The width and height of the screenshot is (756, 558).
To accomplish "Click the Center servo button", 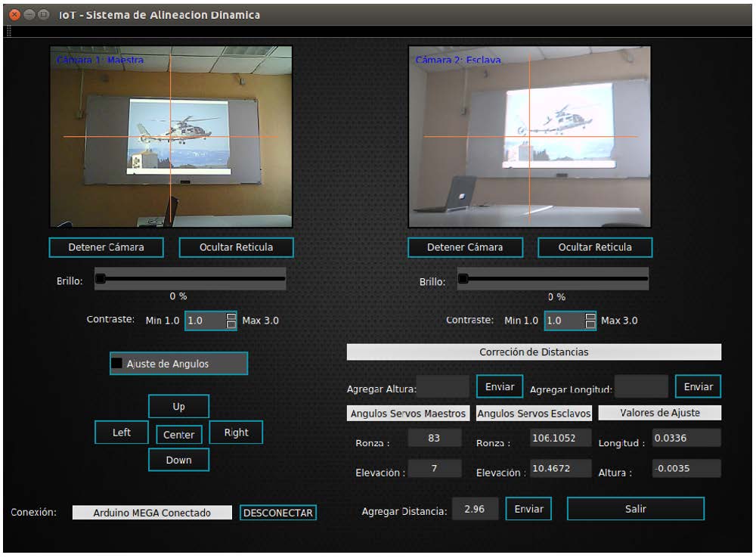I will click(x=178, y=435).
